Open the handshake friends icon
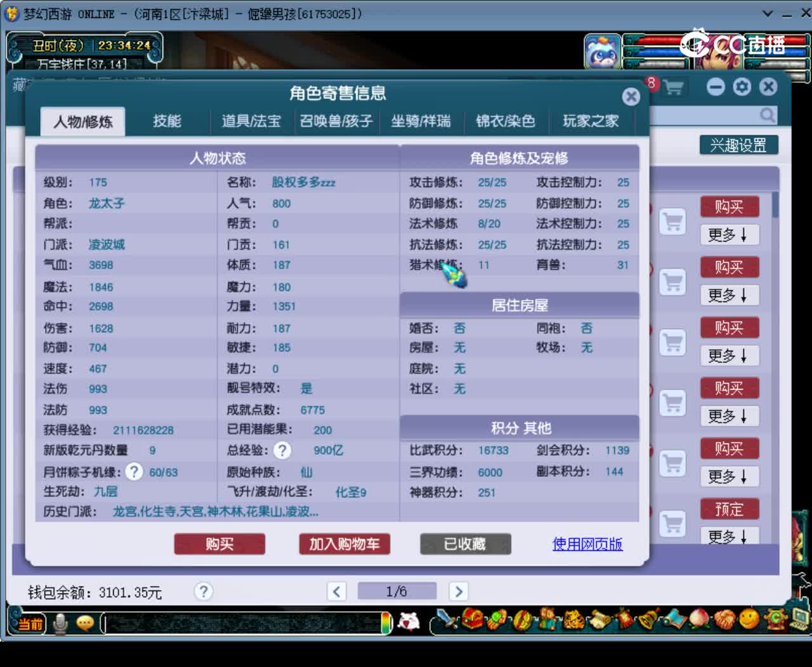 pos(724,619)
